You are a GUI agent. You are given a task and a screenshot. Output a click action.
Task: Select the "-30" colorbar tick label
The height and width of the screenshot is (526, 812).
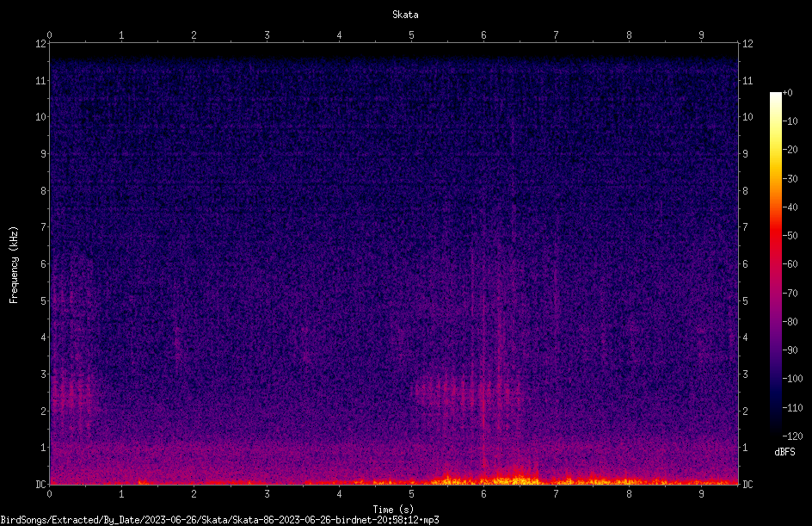790,179
